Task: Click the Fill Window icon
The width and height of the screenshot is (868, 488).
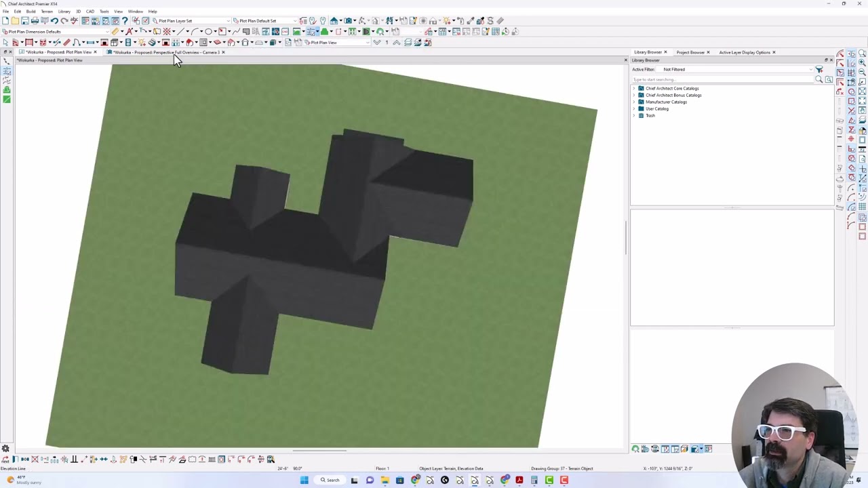Action: [x=863, y=91]
